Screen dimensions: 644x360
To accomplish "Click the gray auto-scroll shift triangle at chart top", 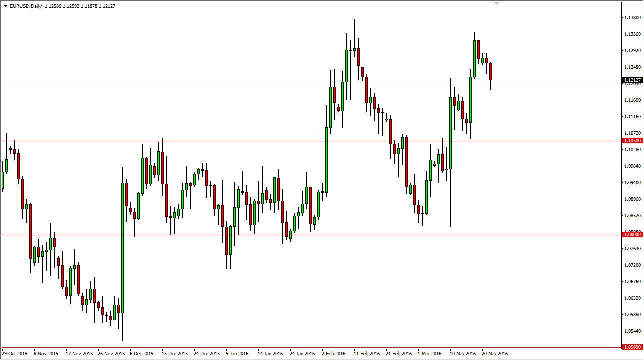I will coord(496,4).
